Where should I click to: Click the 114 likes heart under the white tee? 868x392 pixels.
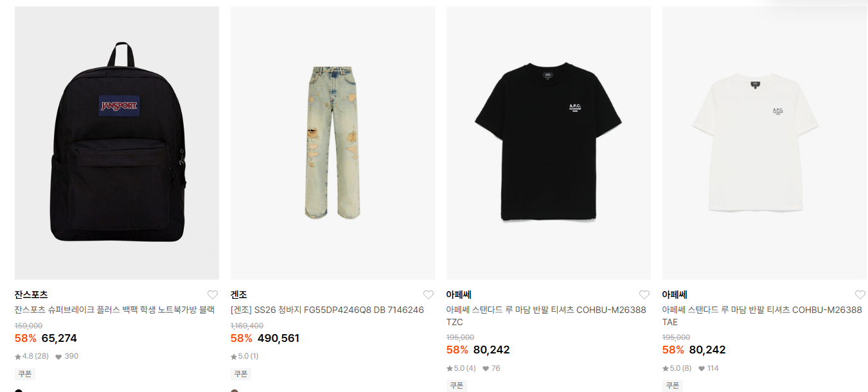709,368
